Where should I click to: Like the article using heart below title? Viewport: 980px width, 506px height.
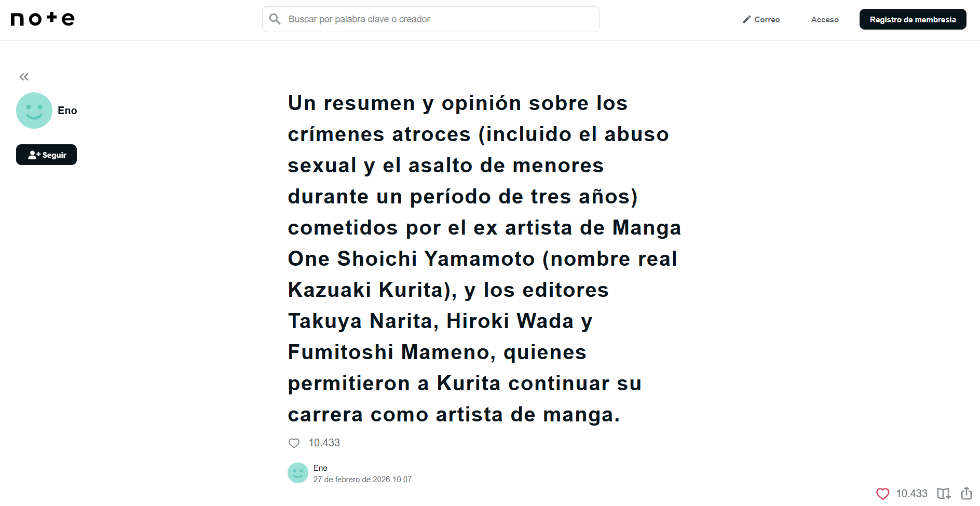[294, 443]
